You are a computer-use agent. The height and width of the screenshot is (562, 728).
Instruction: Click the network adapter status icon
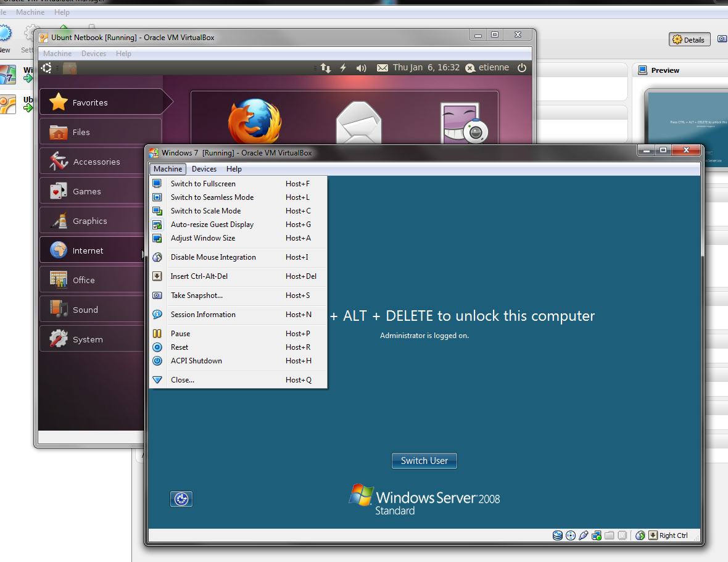[x=597, y=535]
